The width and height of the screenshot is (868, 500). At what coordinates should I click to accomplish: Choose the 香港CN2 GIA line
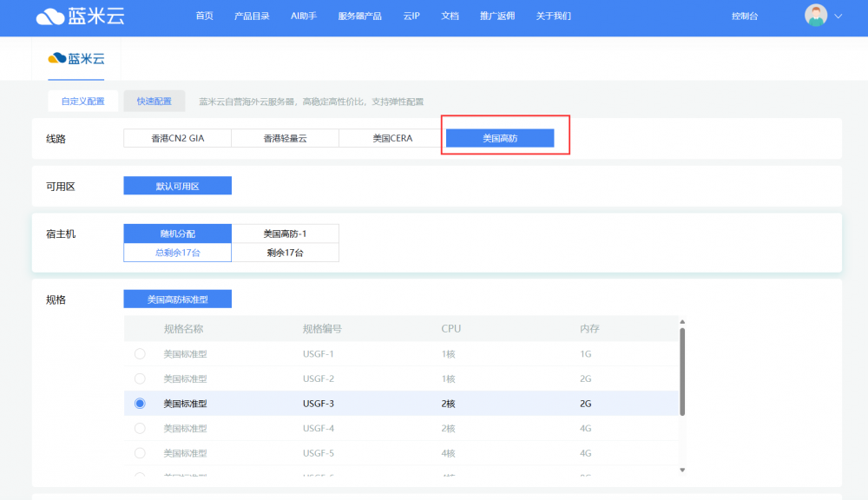pos(177,138)
